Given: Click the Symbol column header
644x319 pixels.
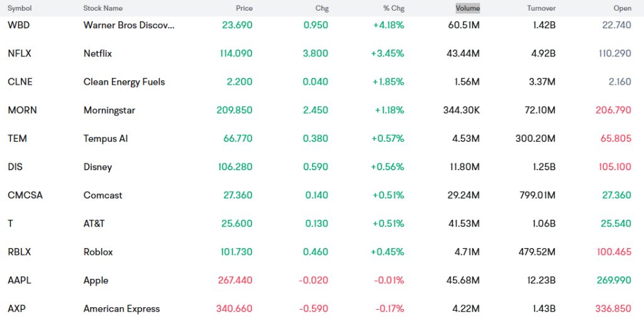Looking at the screenshot, I should pyautogui.click(x=19, y=8).
